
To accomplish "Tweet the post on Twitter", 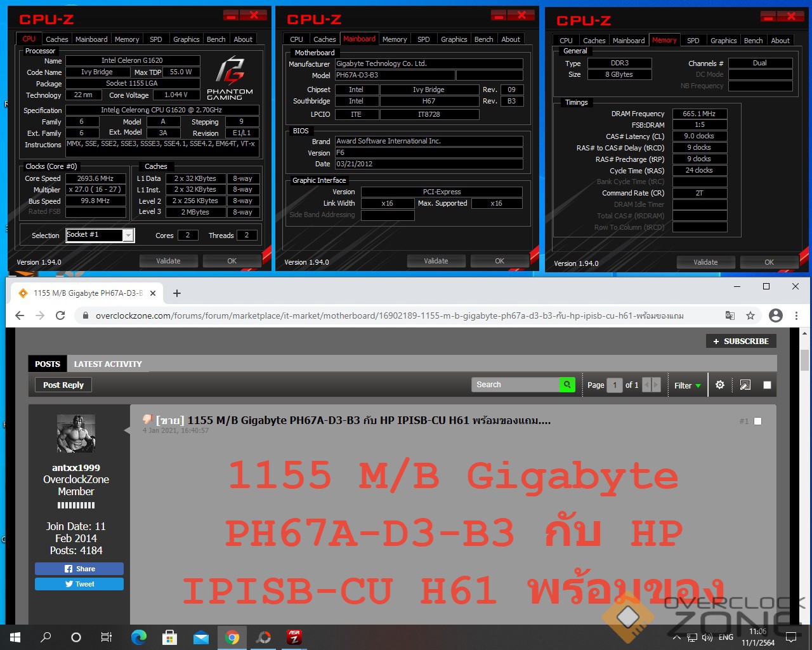I will [79, 584].
